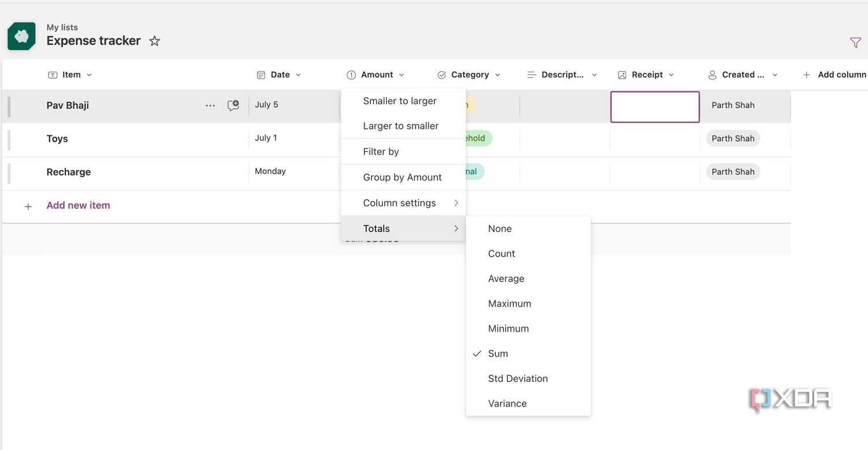Click the Expense tracker list title
This screenshot has width=868, height=450.
click(94, 40)
